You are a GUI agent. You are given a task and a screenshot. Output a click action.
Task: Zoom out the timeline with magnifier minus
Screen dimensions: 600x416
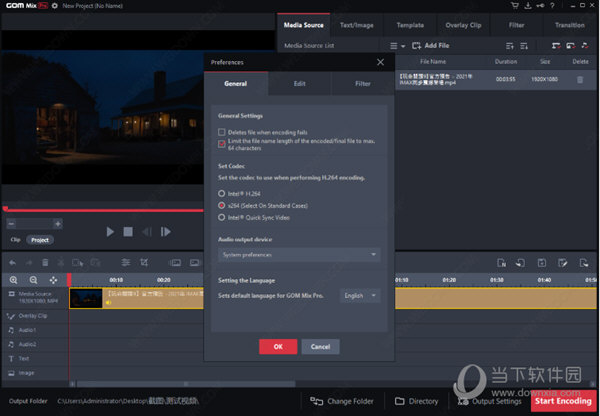pyautogui.click(x=33, y=279)
